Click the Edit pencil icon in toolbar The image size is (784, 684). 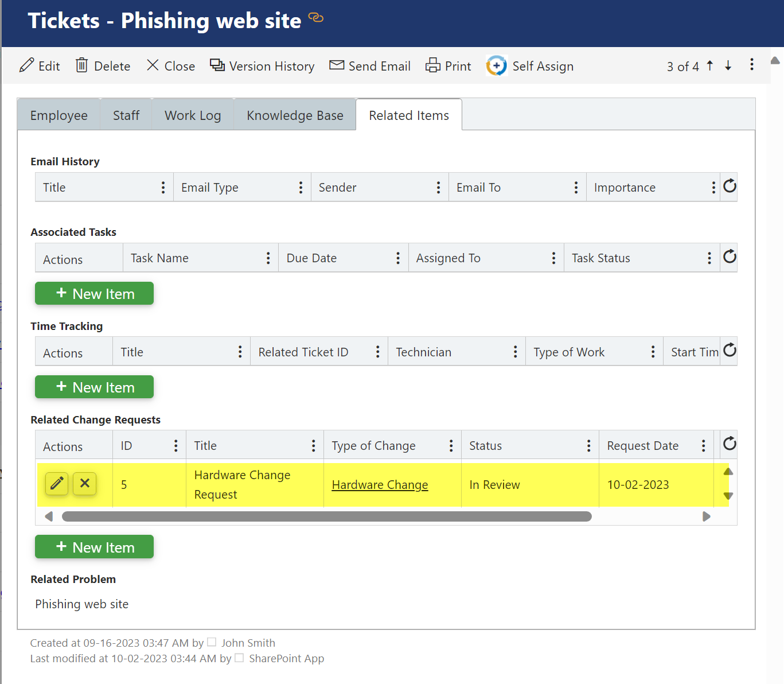click(26, 65)
